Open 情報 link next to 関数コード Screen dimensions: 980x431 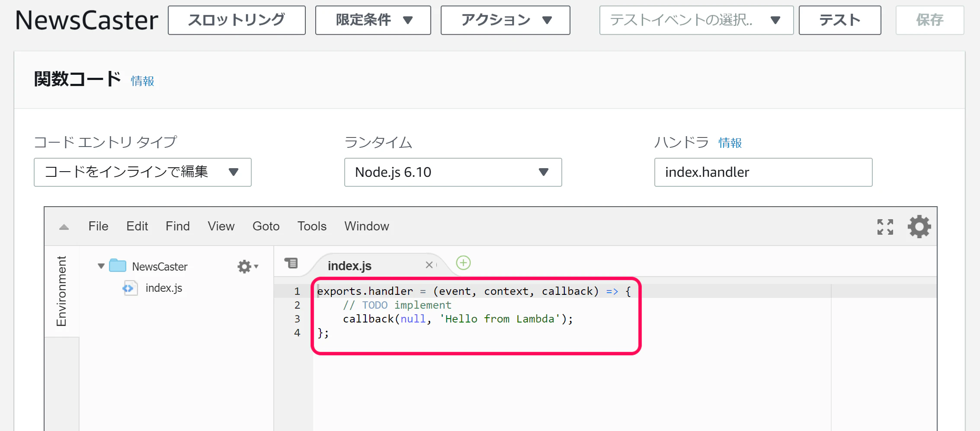pyautogui.click(x=143, y=81)
